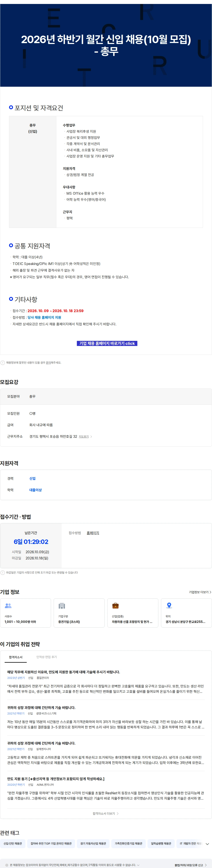Select the 경기 자동차산업 채용관 tag

93,843
